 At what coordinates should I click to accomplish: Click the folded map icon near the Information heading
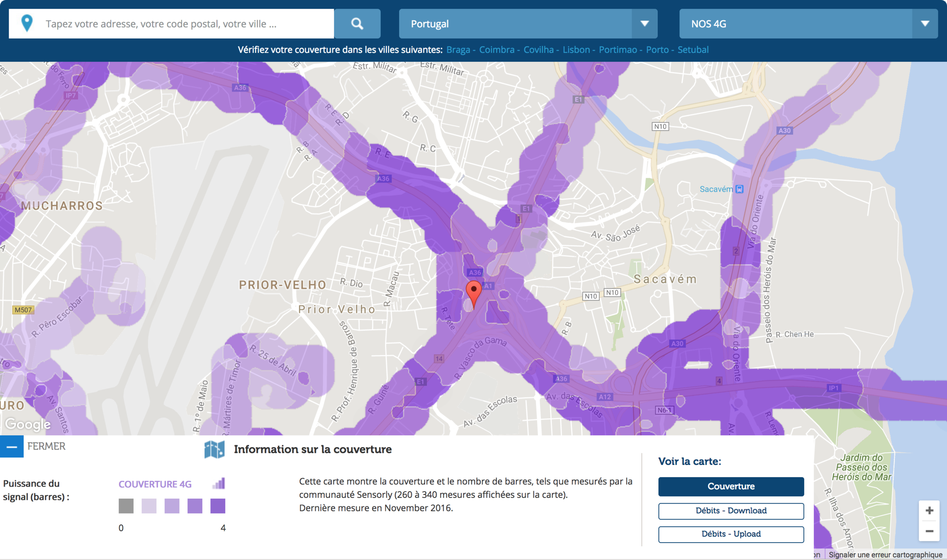(214, 449)
